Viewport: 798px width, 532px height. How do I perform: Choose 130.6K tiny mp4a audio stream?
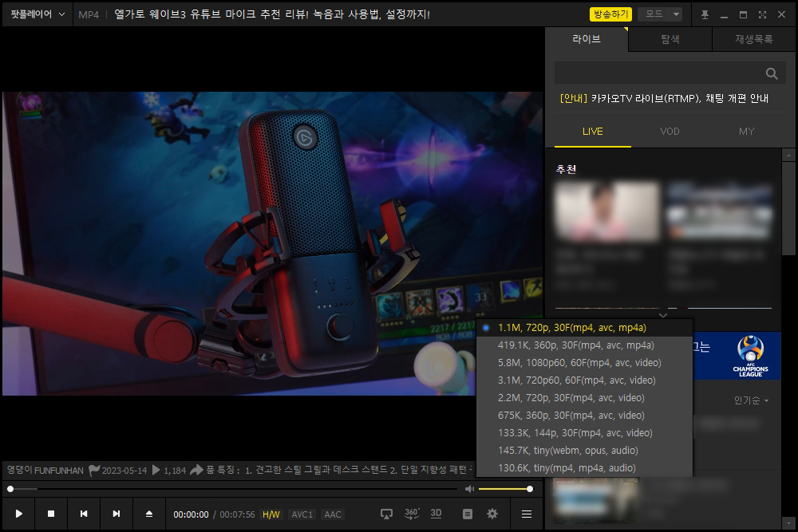[584, 468]
